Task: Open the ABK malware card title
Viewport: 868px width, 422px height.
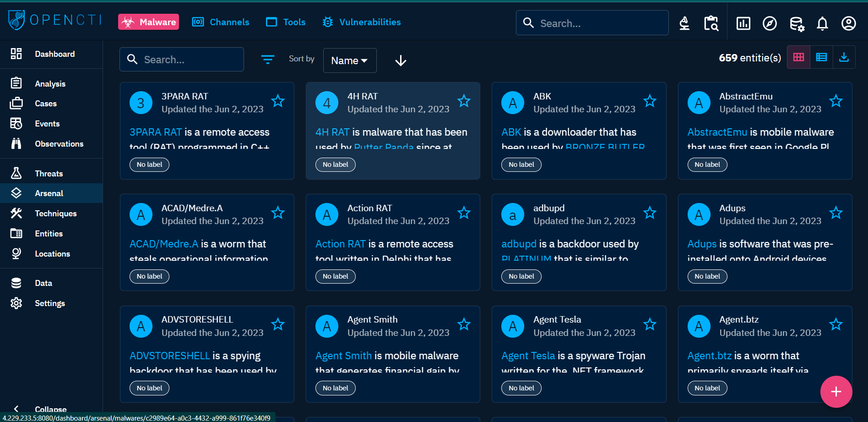Action: (x=542, y=96)
